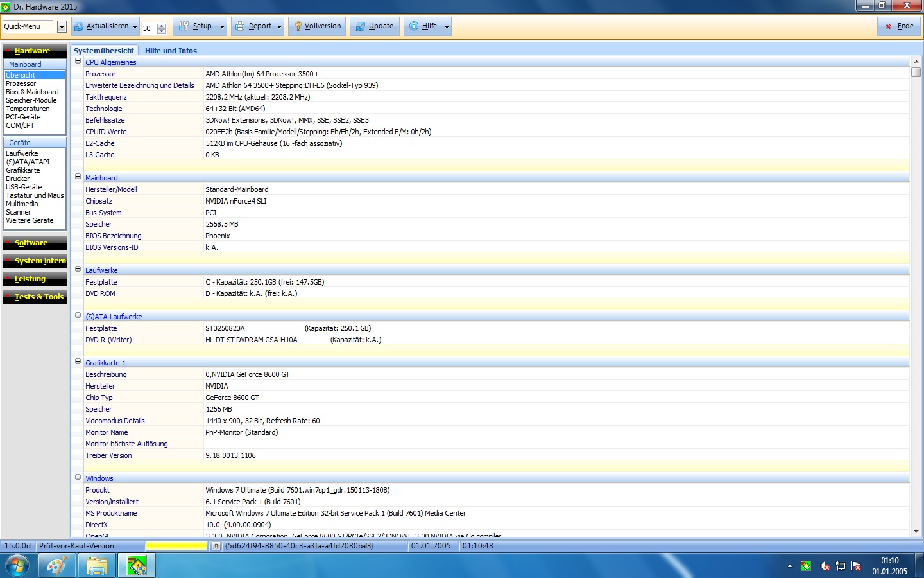Open the network tray icon

point(840,566)
